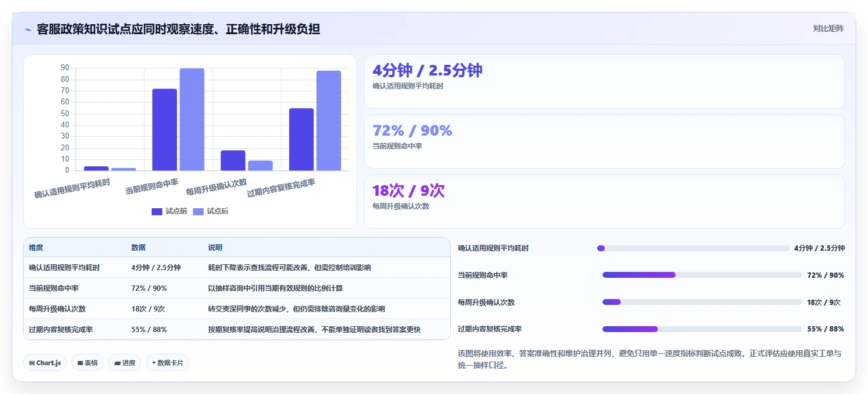Select the 数据卡片 tag chip
Viewport: 868px width, 394px height.
click(x=168, y=363)
